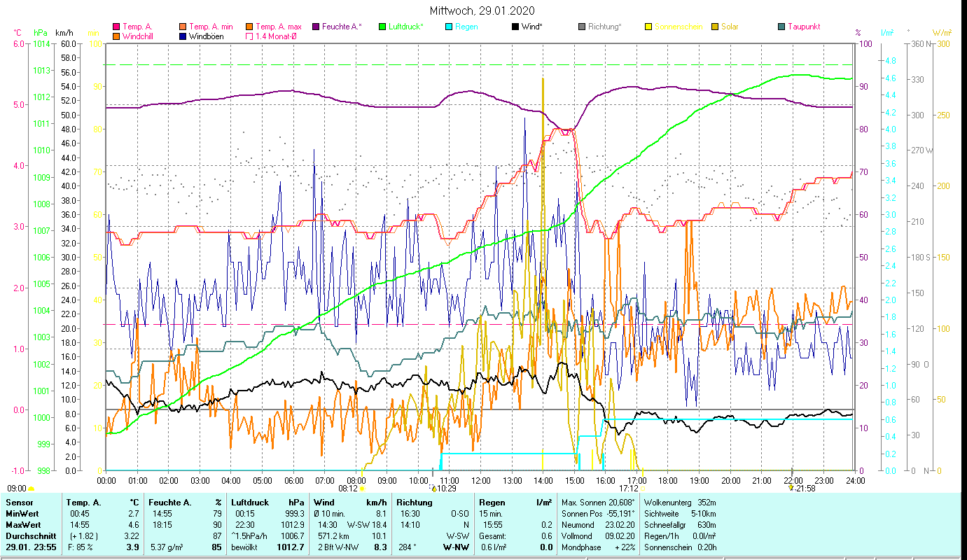Click the minimum temperature value 2.7
The width and height of the screenshot is (967, 560).
point(133,514)
